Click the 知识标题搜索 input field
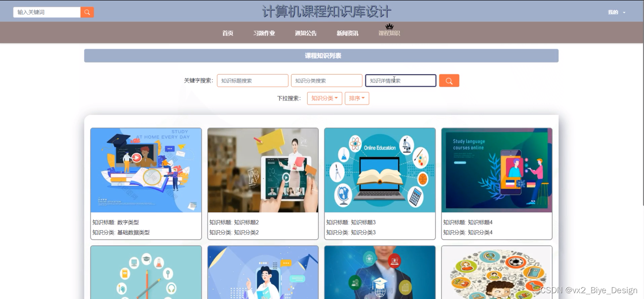 253,80
